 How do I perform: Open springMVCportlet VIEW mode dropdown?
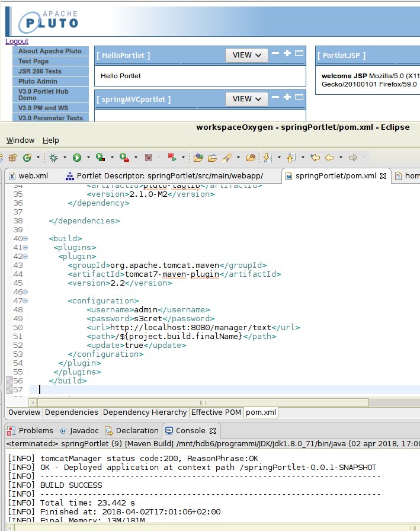coord(246,99)
